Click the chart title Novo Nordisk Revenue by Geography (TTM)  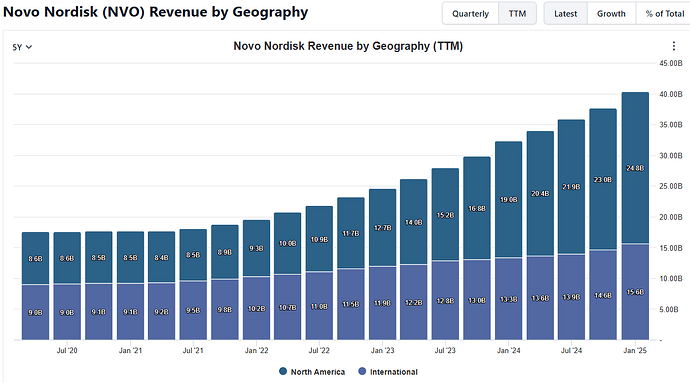(348, 46)
